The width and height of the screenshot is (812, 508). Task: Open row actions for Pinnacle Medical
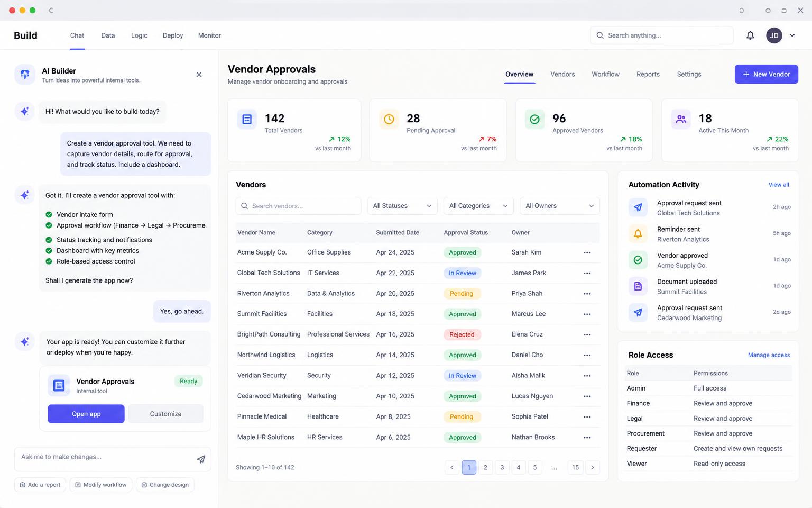[587, 417]
